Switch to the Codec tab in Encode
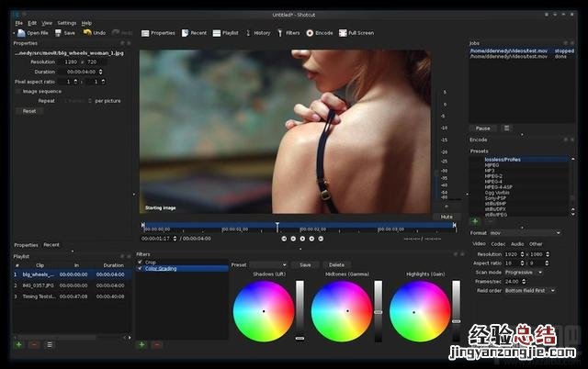The width and height of the screenshot is (588, 369). click(498, 244)
